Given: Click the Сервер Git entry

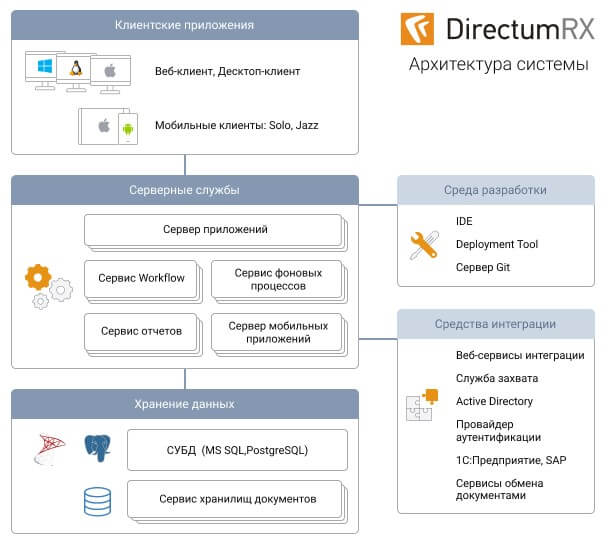Looking at the screenshot, I should click(483, 267).
